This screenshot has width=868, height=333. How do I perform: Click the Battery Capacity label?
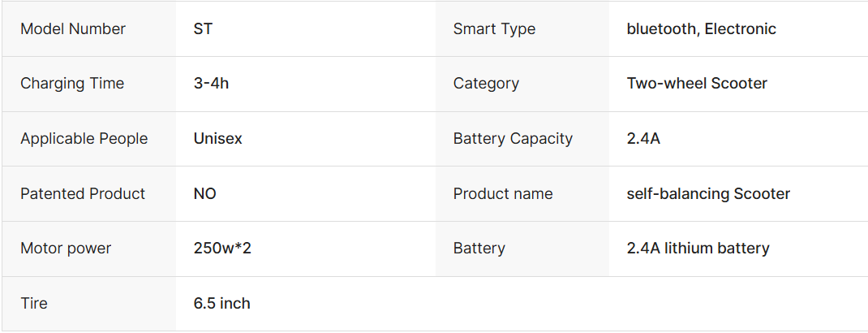coord(513,139)
